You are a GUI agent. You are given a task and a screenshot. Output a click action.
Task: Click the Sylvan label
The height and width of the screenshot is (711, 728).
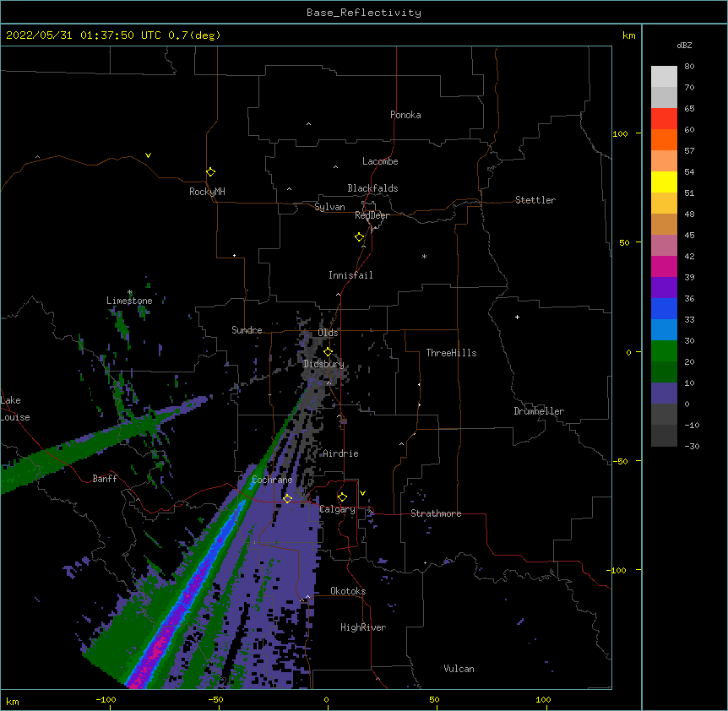point(329,207)
